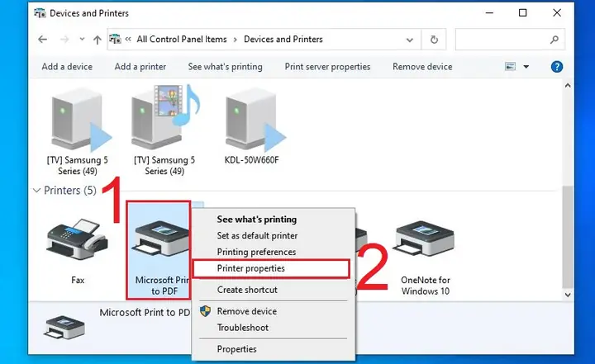The width and height of the screenshot is (595, 364).
Task: Click the details pane printer thumbnail
Action: click(64, 327)
